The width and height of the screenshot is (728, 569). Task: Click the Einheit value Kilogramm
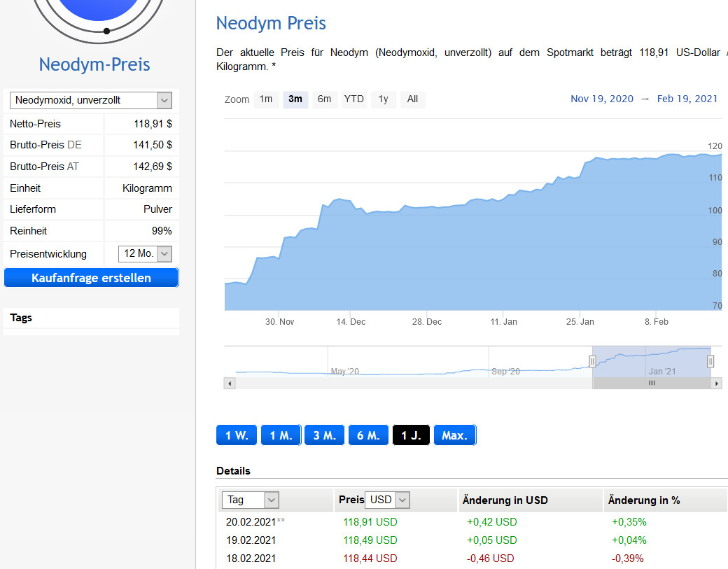pos(147,188)
